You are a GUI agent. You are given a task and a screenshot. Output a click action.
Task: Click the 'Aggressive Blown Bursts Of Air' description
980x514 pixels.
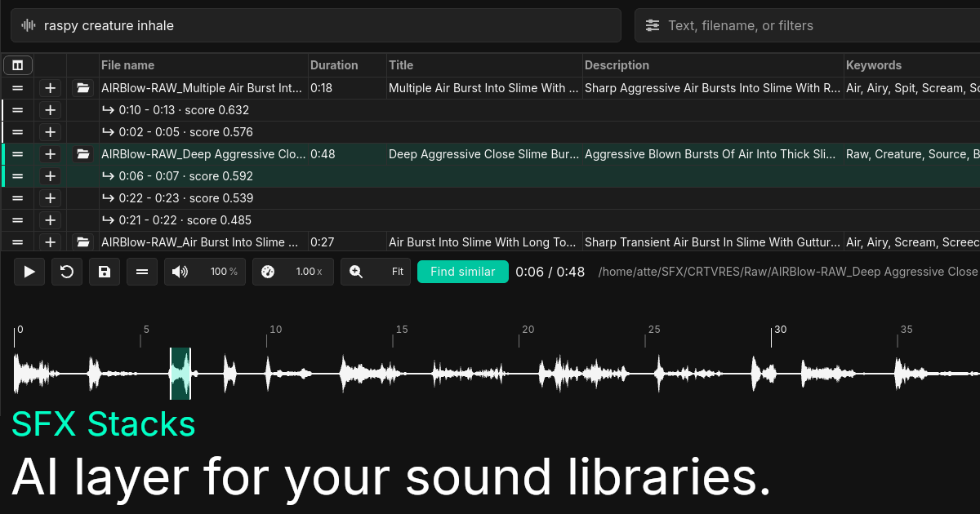[710, 154]
